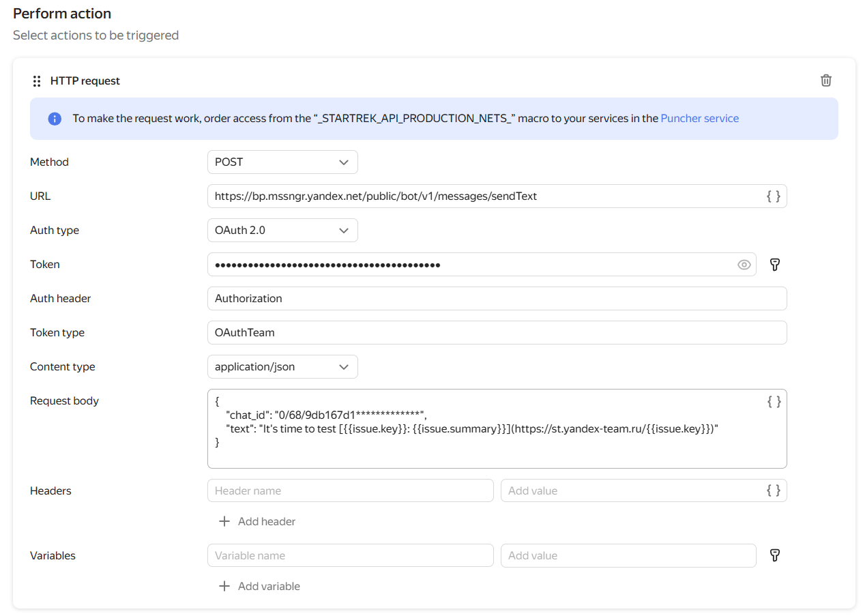The width and height of the screenshot is (863, 616).
Task: Show the hidden token with the eye icon
Action: pyautogui.click(x=744, y=265)
